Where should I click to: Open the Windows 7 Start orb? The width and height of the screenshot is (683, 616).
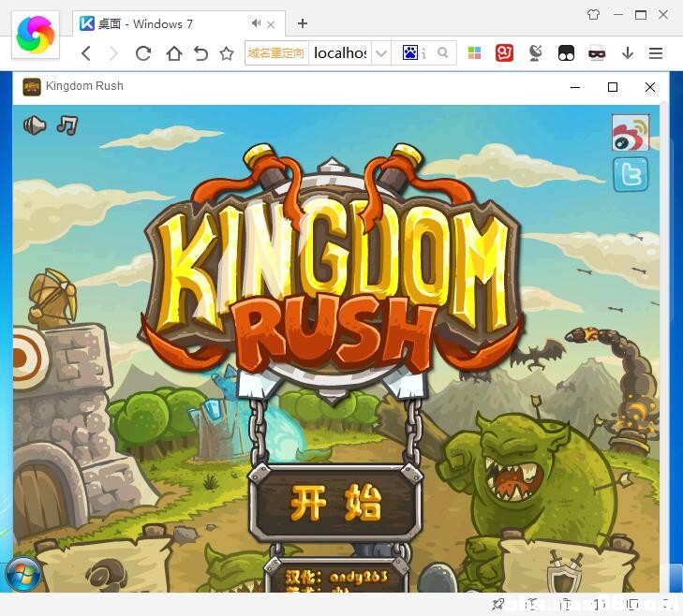tap(23, 574)
